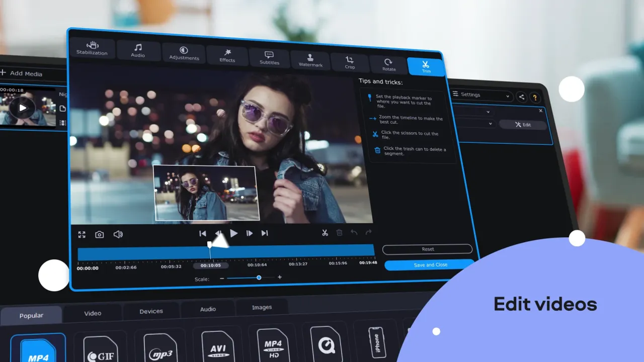The image size is (644, 362).
Task: Open the Images formats tab
Action: [x=262, y=307]
